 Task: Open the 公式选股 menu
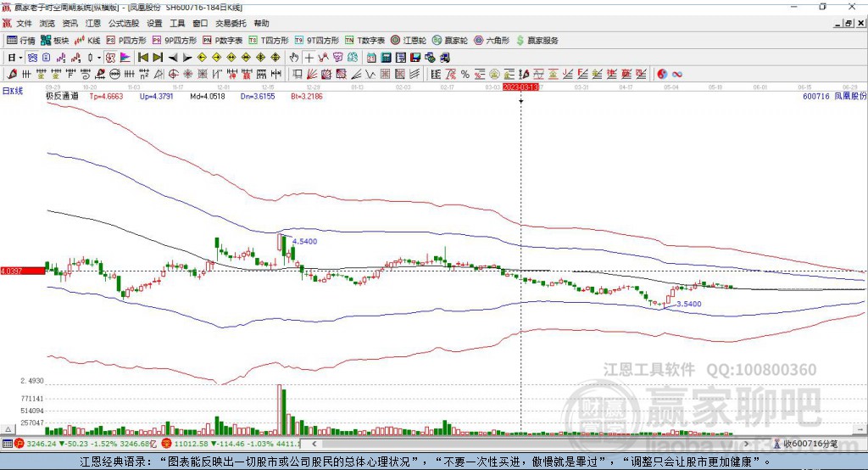(124, 23)
